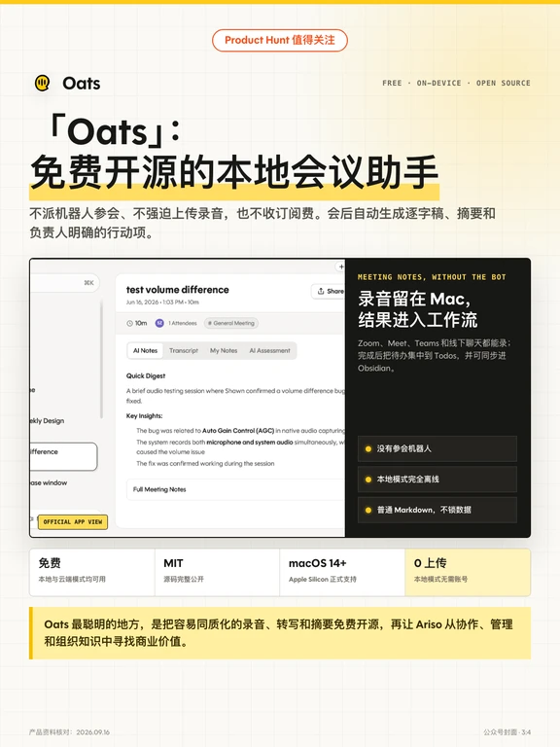Click the 'Jun 16, 2026' date line
This screenshot has height=747, width=560.
(x=162, y=302)
